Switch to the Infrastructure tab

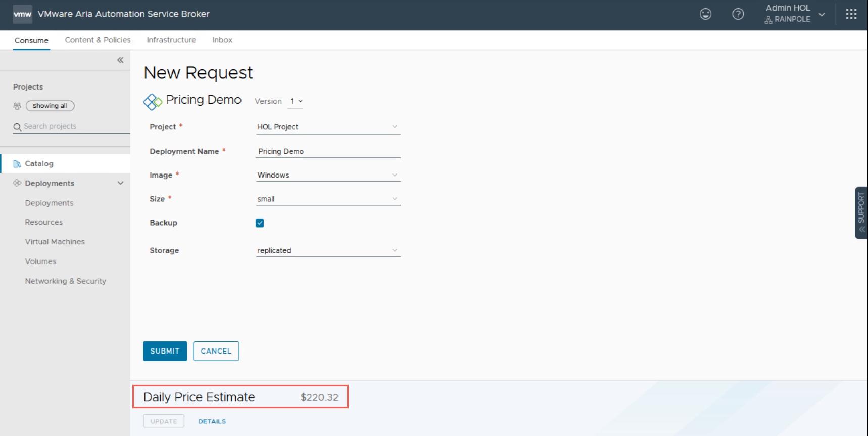click(x=171, y=40)
